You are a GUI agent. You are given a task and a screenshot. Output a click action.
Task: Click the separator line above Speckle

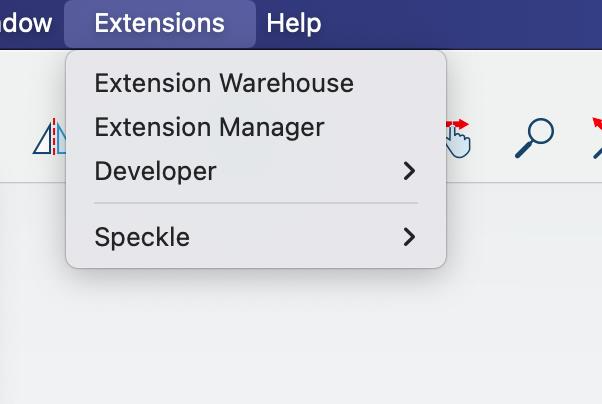[256, 203]
